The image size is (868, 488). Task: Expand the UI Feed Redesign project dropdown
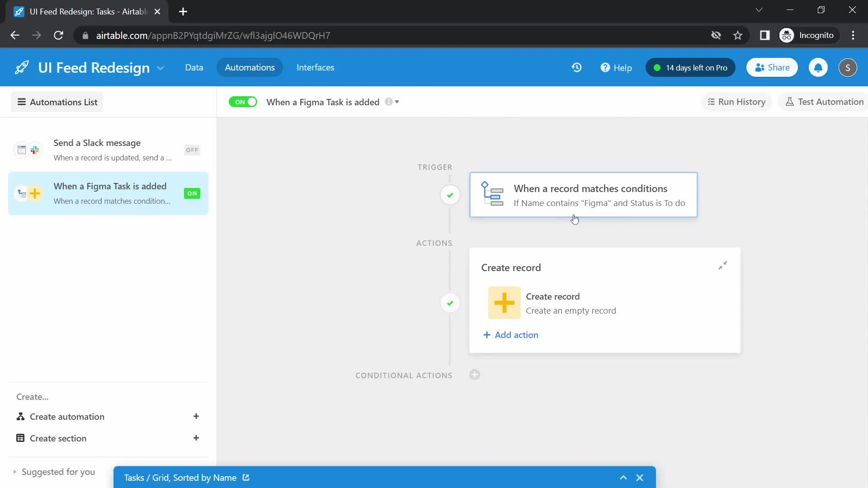click(x=160, y=67)
